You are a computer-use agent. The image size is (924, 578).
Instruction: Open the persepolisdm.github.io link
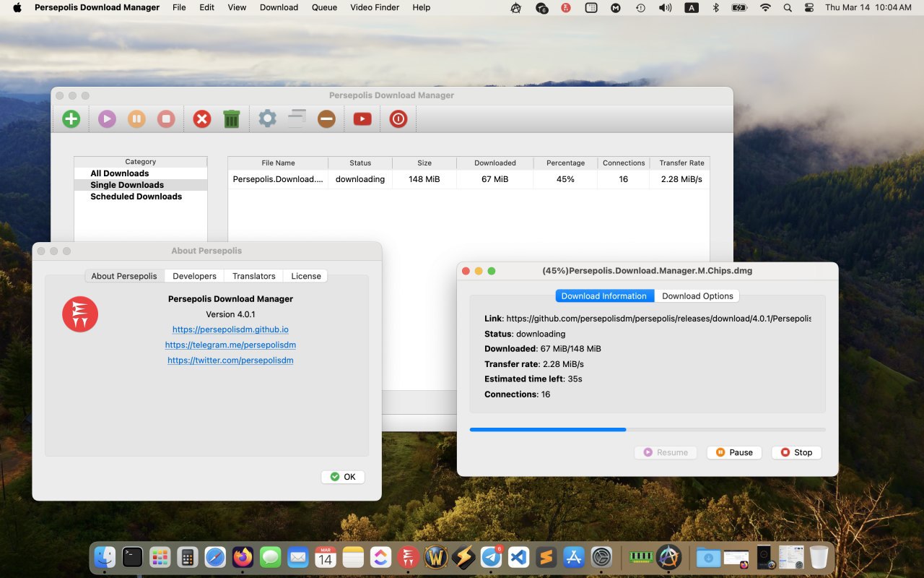click(x=230, y=329)
